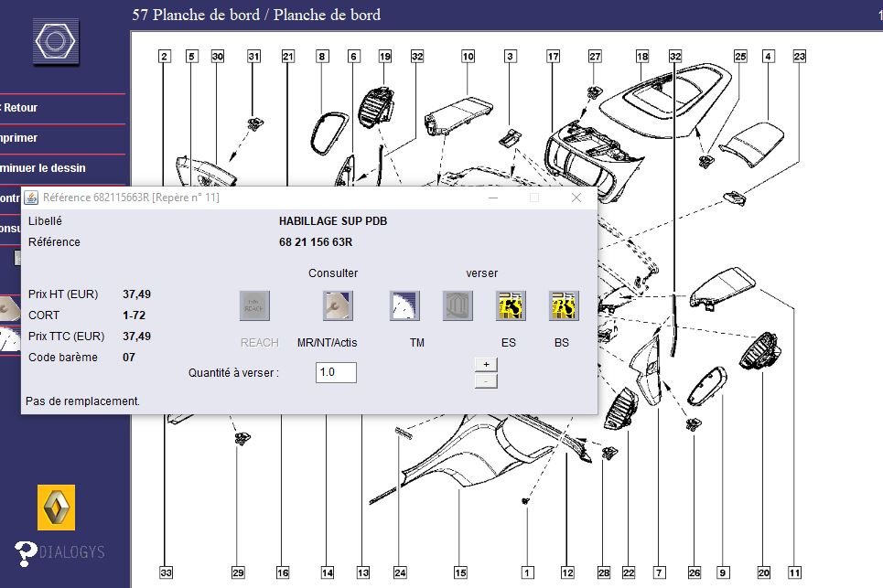Click the Dialogys logo at bottom left
The width and height of the screenshot is (883, 588).
pos(60,551)
